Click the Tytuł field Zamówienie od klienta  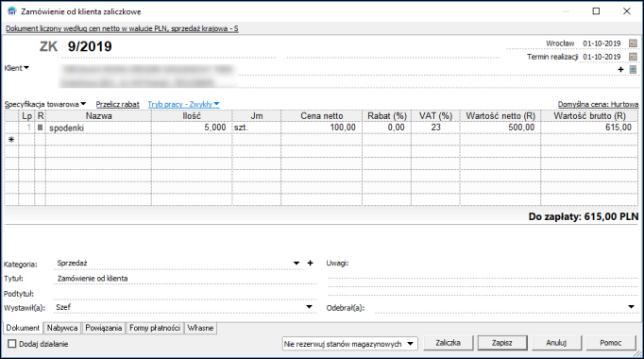(x=185, y=279)
